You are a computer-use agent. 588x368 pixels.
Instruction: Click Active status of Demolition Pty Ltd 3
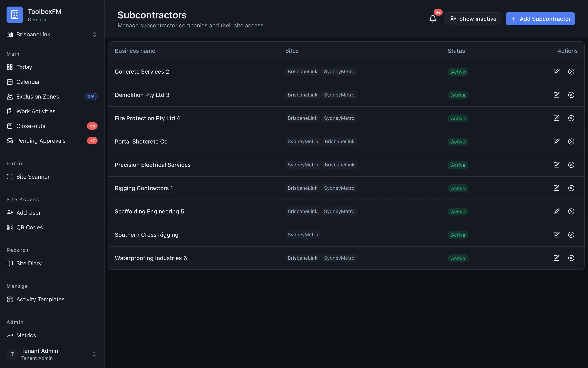(x=458, y=95)
